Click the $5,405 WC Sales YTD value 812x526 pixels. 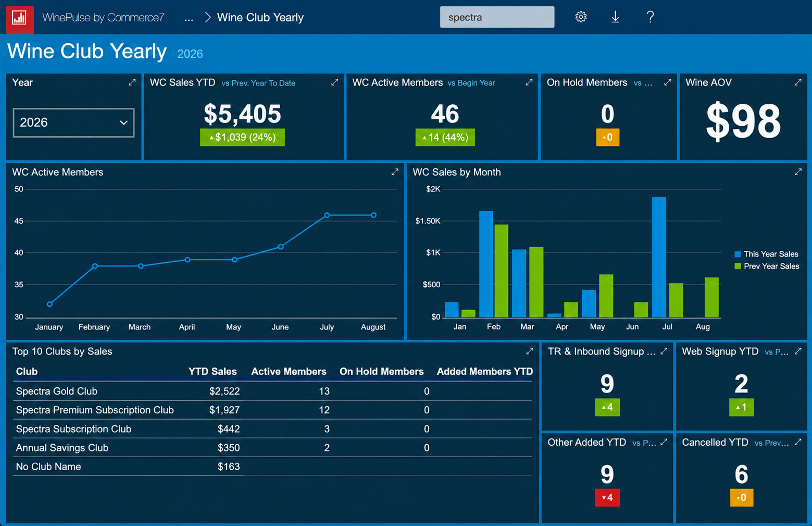242,114
